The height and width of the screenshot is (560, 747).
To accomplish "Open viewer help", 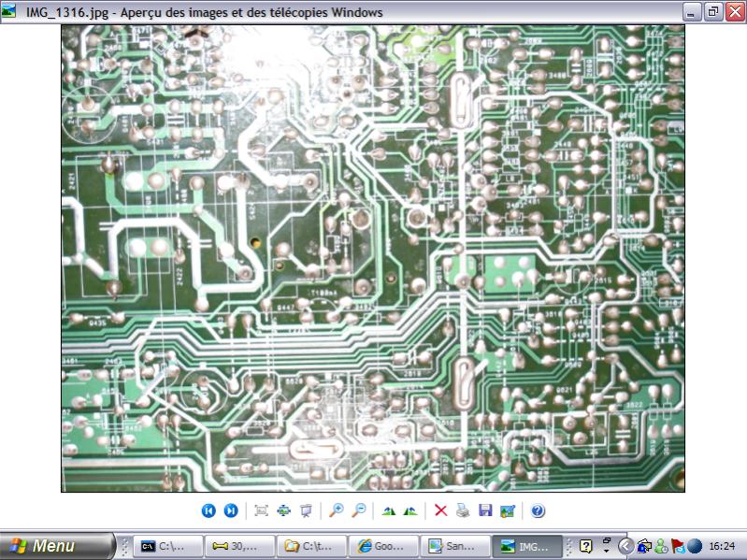I will 538,510.
